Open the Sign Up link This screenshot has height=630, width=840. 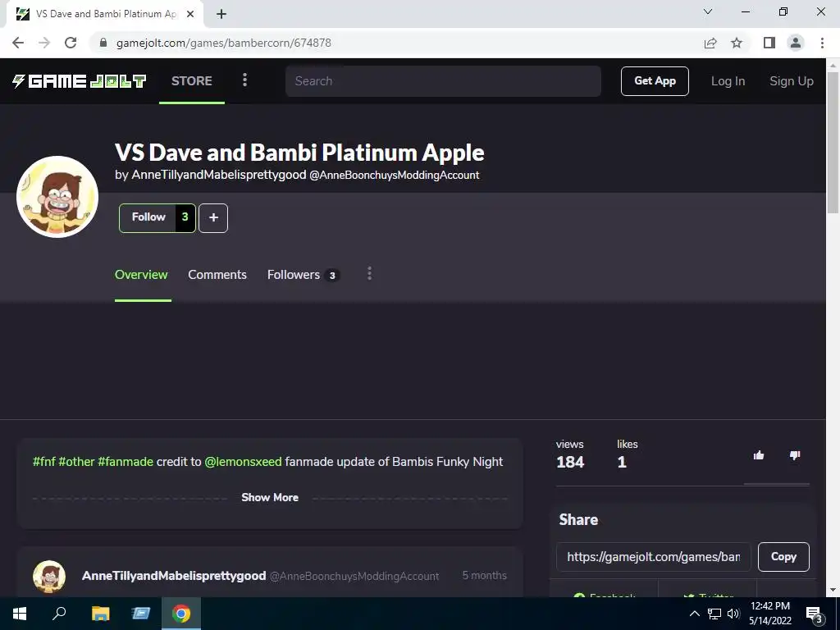click(792, 81)
